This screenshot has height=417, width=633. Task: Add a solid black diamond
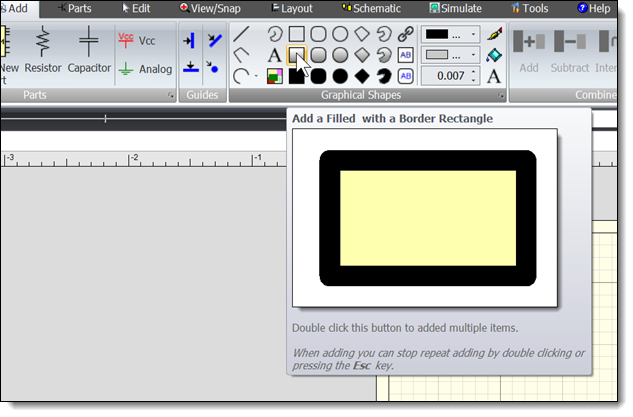362,76
